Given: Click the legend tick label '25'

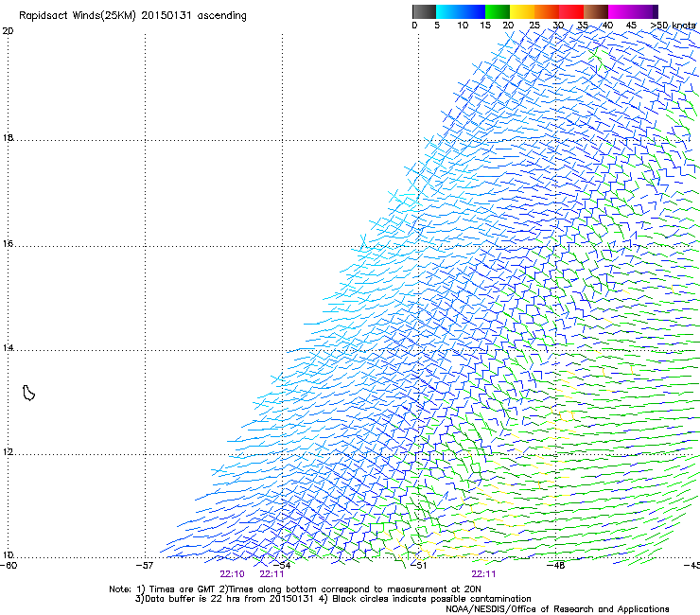Looking at the screenshot, I should pyautogui.click(x=534, y=26).
